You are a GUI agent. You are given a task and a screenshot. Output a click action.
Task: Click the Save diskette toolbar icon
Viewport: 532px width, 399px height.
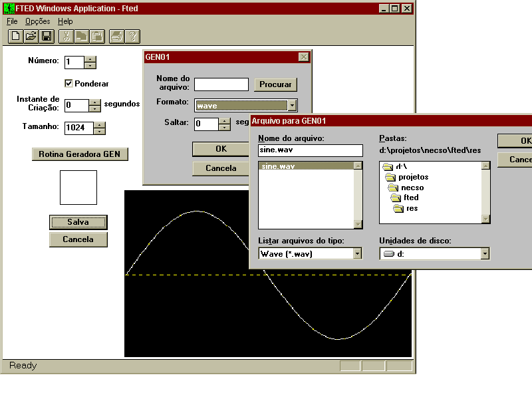[47, 36]
